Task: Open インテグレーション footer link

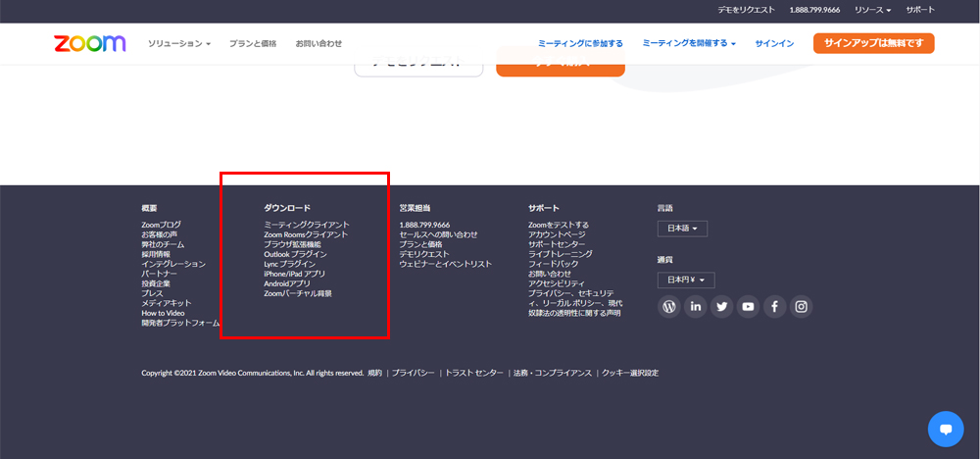Action: coord(173,264)
